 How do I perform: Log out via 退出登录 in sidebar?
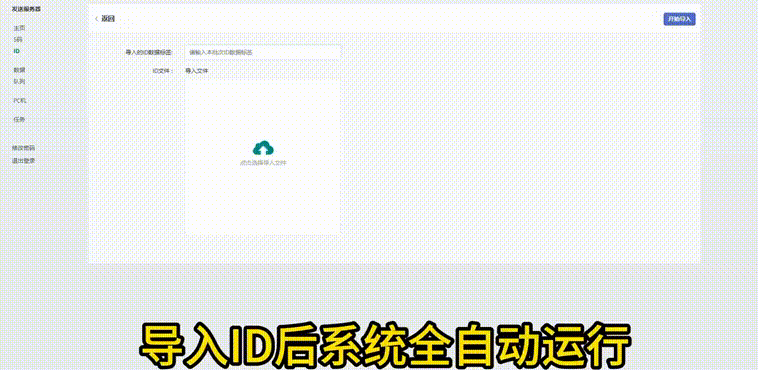click(24, 160)
